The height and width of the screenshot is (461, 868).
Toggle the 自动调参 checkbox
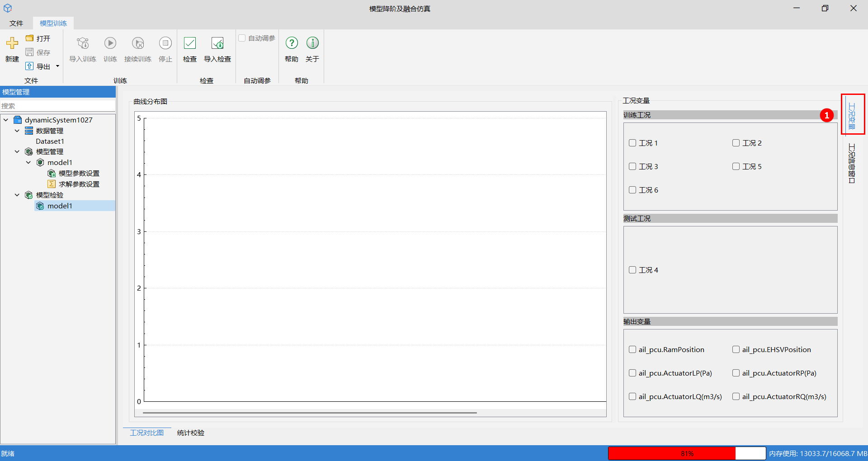242,38
